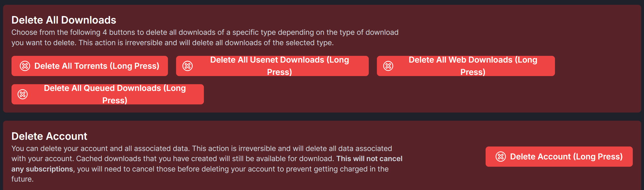This screenshot has height=190, width=644.
Task: Click the Delete Account section heading
Action: coord(49,136)
